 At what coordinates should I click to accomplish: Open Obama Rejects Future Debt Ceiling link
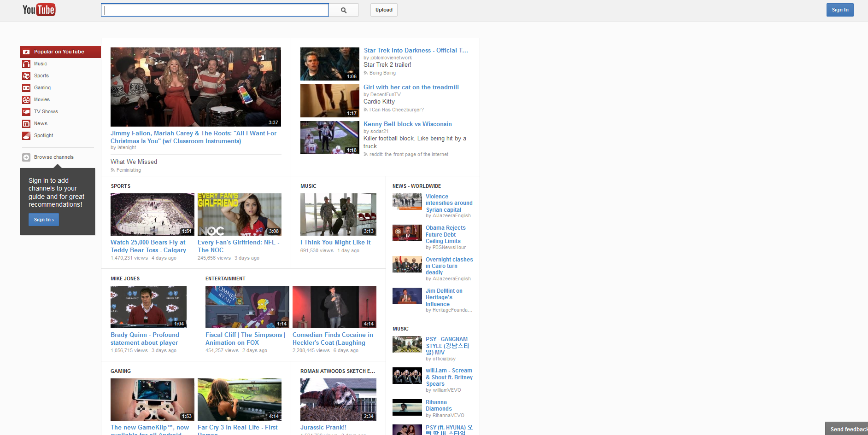click(x=446, y=234)
